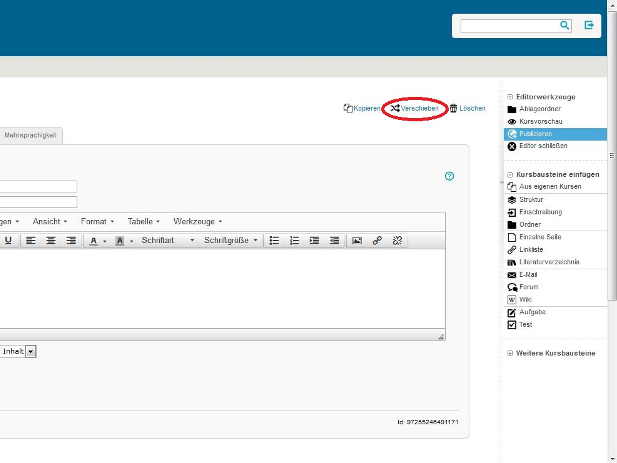Open the Schriftgröße dropdown
Screen dimensions: 617x463
(x=231, y=240)
